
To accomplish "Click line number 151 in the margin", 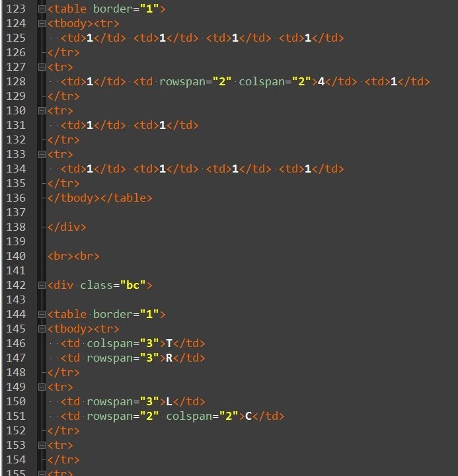I will tap(16, 416).
